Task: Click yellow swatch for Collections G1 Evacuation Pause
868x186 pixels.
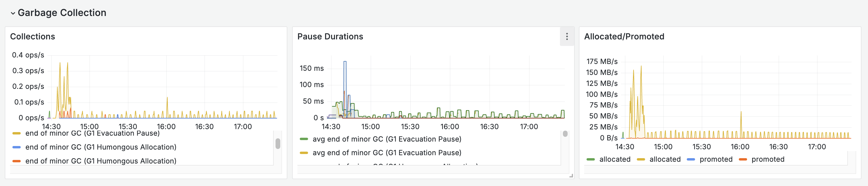Action: click(x=17, y=133)
